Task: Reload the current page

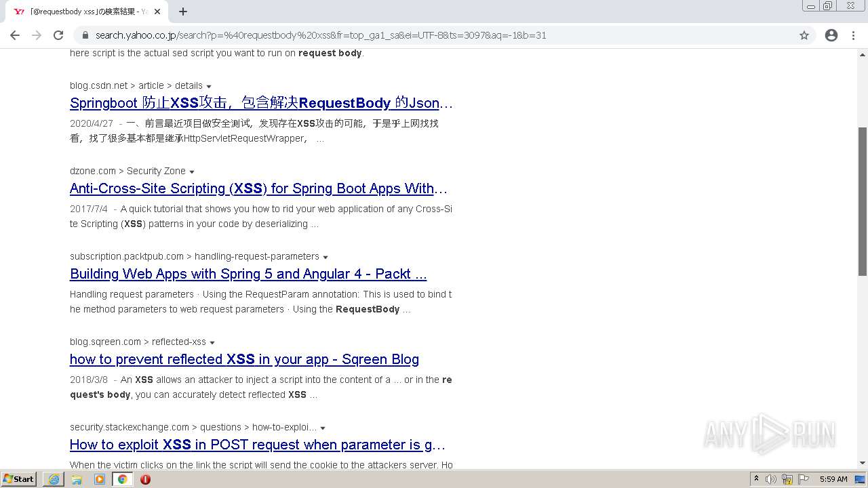Action: point(58,35)
